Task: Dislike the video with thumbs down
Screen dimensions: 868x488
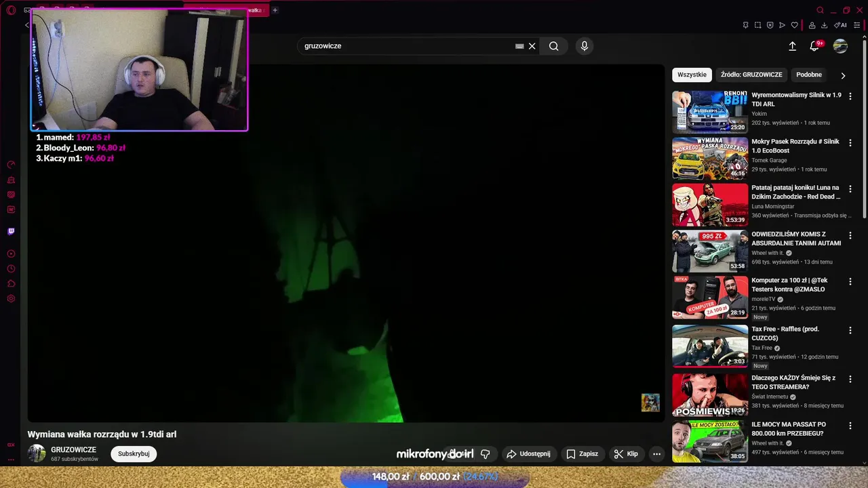Action: tap(486, 454)
